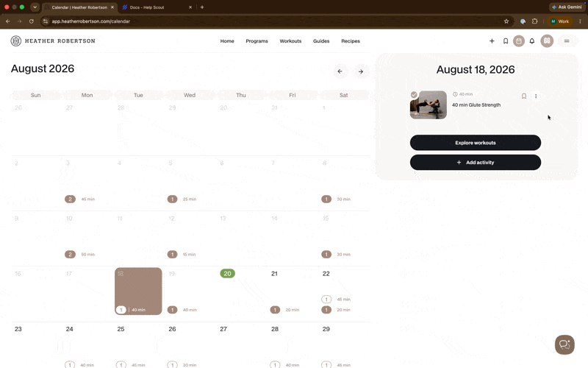Open the chat support bubble

point(564,344)
